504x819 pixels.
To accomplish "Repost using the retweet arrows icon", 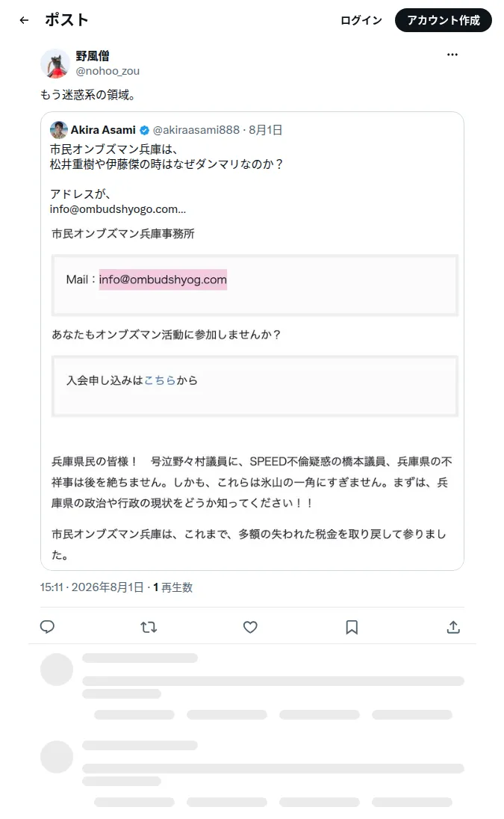I will [149, 627].
